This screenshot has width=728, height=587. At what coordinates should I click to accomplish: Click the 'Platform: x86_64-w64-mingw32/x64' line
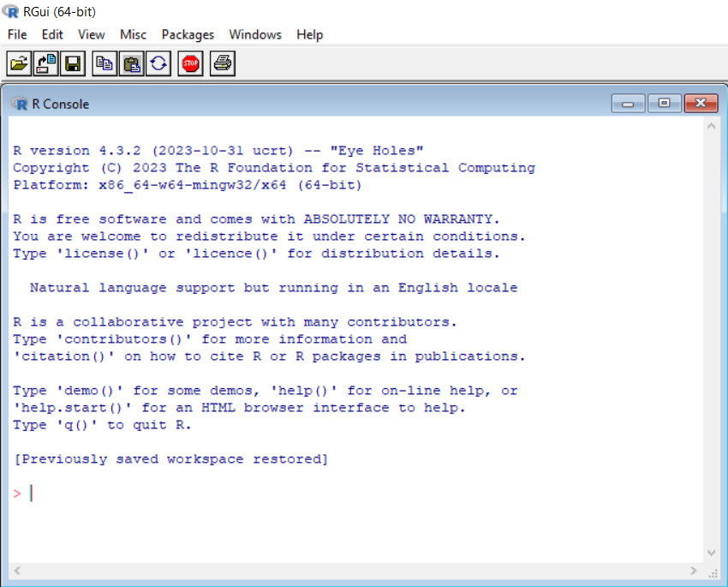point(187,185)
